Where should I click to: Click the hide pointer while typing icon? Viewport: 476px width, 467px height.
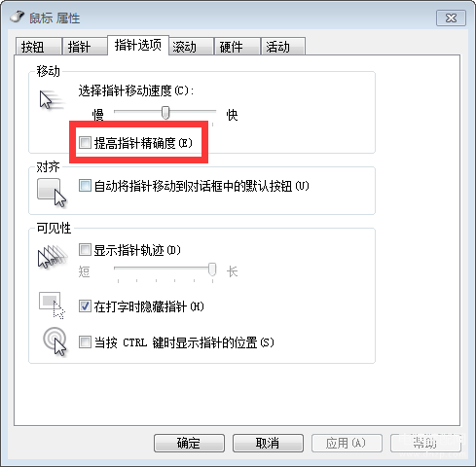tap(52, 305)
